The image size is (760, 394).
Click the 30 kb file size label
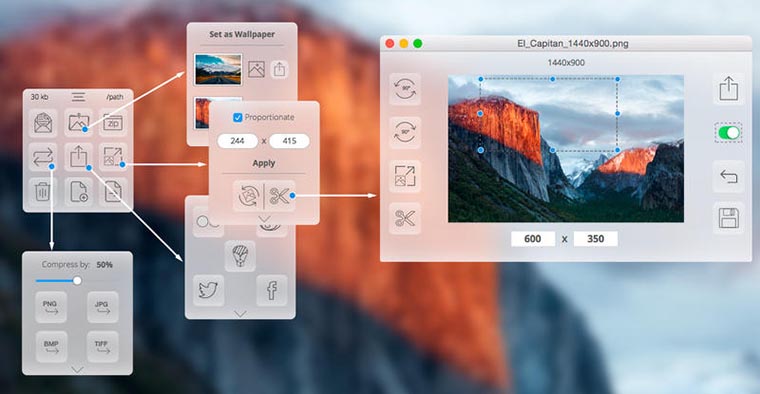coord(39,97)
